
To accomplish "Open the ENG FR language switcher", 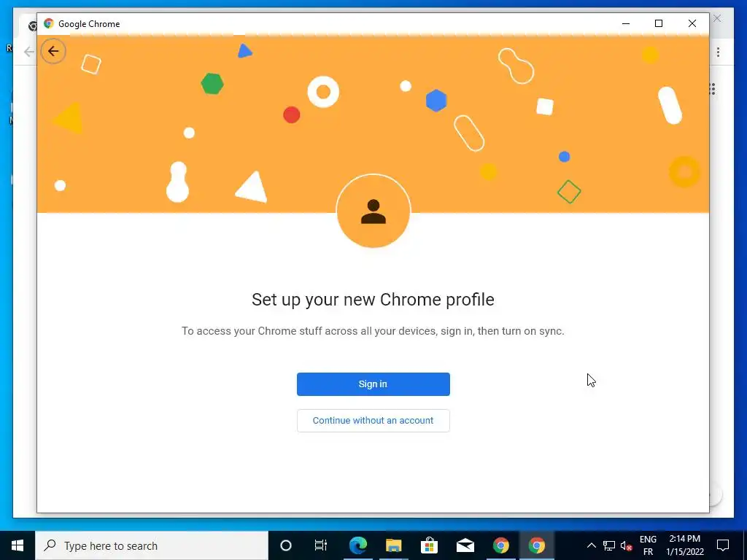I will (648, 545).
